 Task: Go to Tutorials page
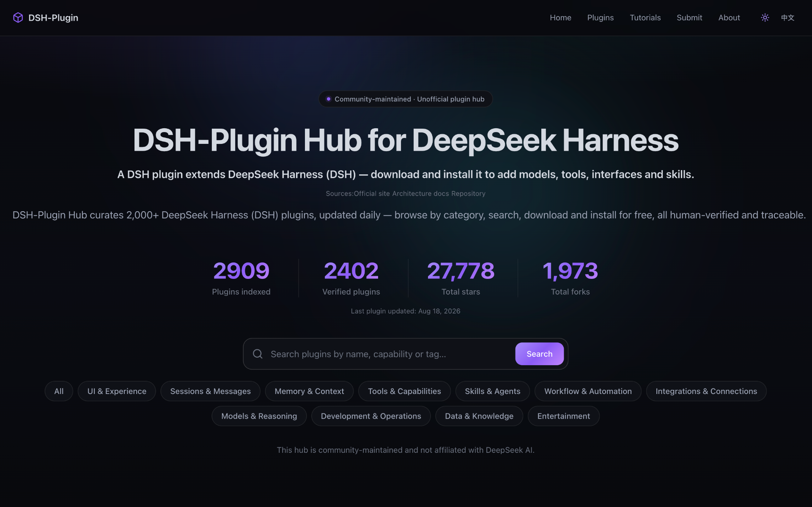(645, 17)
